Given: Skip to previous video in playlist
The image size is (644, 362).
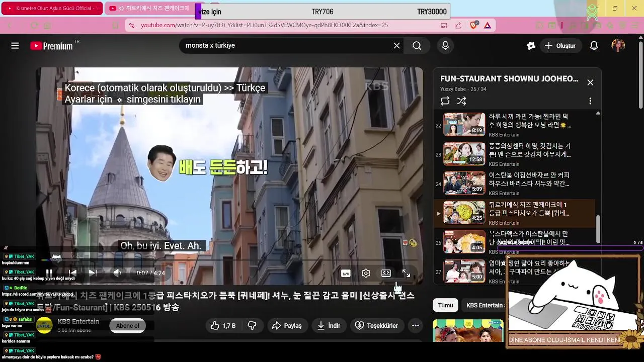Looking at the screenshot, I should [x=72, y=273].
